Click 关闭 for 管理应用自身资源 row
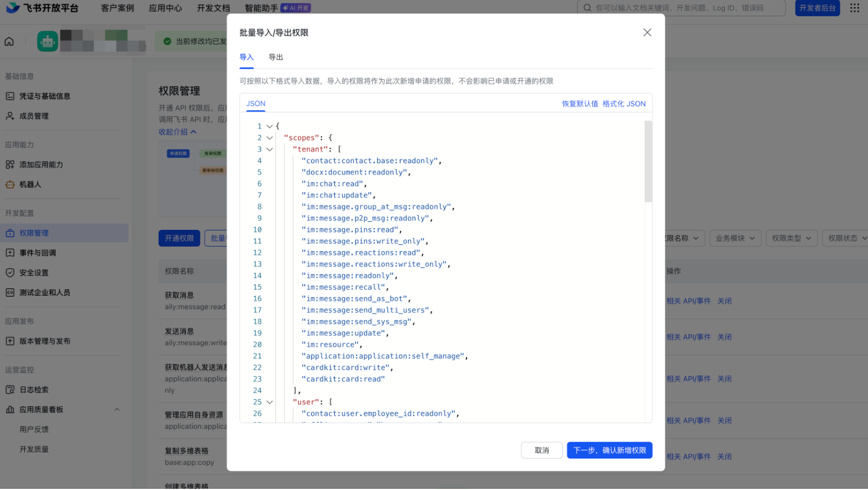Viewport: 868px width, 490px height. pos(724,421)
